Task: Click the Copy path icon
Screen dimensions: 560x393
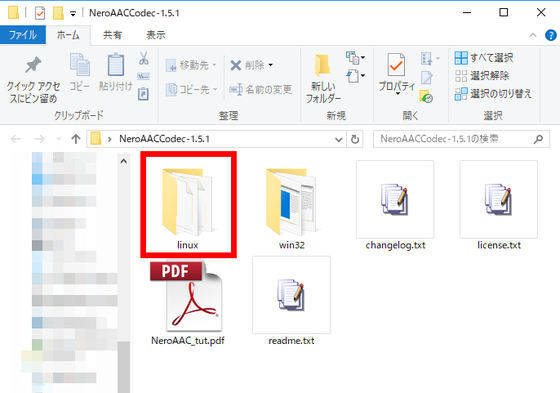Action: 144,76
